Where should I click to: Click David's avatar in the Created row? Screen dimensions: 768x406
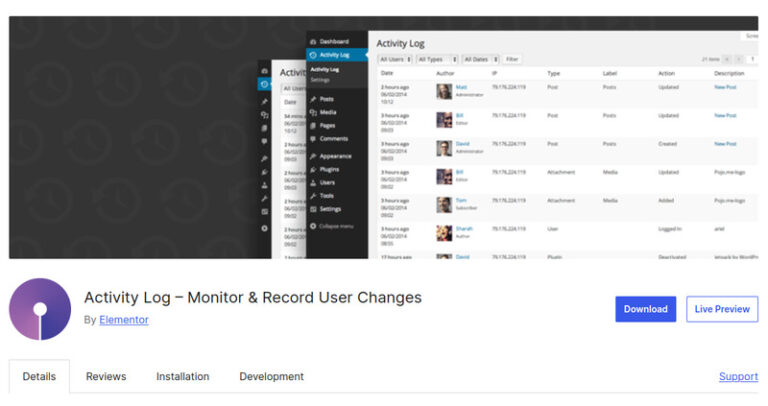click(x=444, y=148)
